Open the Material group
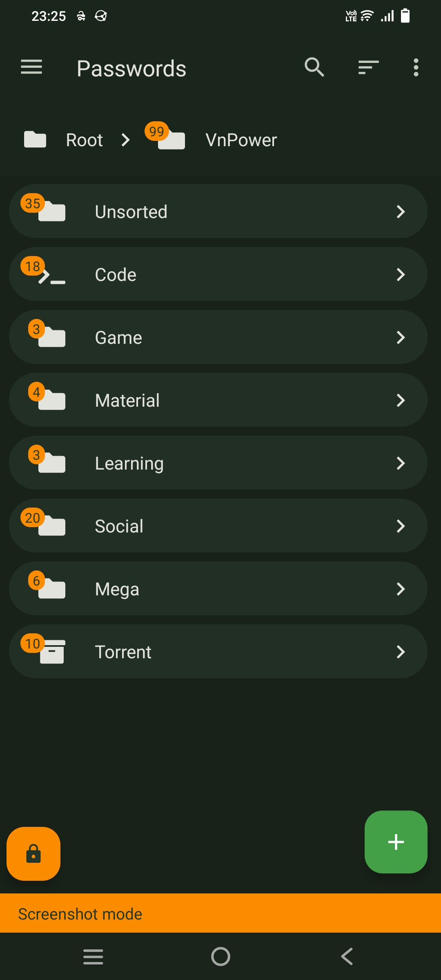 218,400
